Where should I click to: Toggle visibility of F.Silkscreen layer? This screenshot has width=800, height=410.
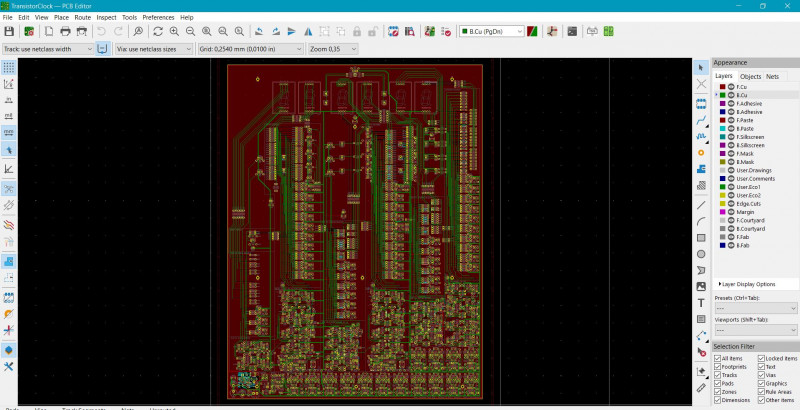[730, 137]
